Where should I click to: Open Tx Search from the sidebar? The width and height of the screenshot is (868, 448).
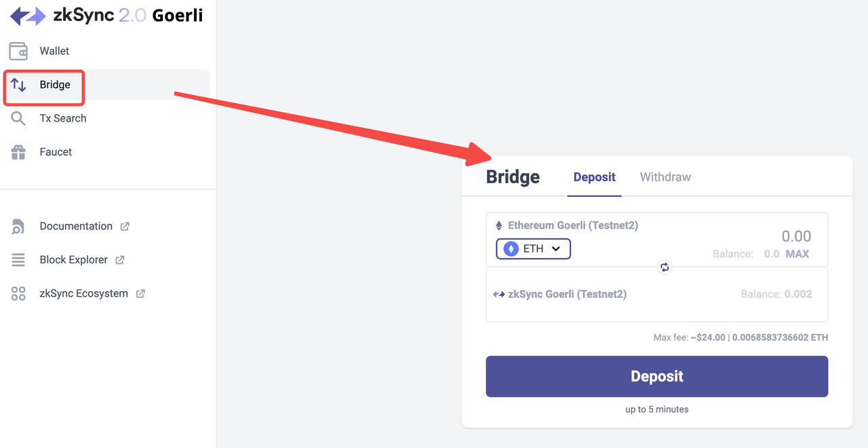[63, 119]
